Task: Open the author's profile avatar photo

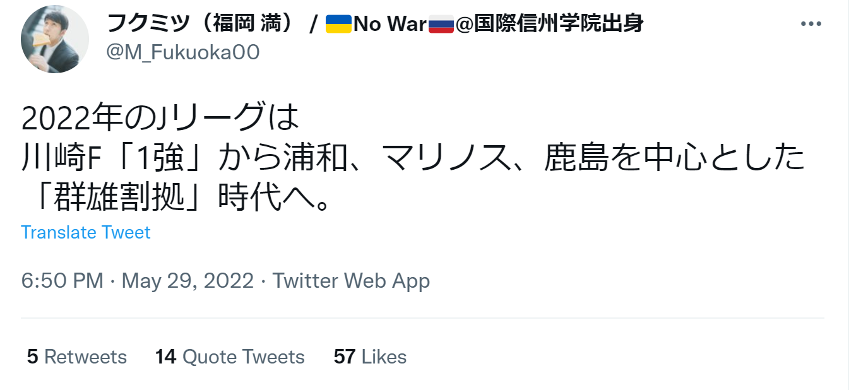Action: coord(55,39)
